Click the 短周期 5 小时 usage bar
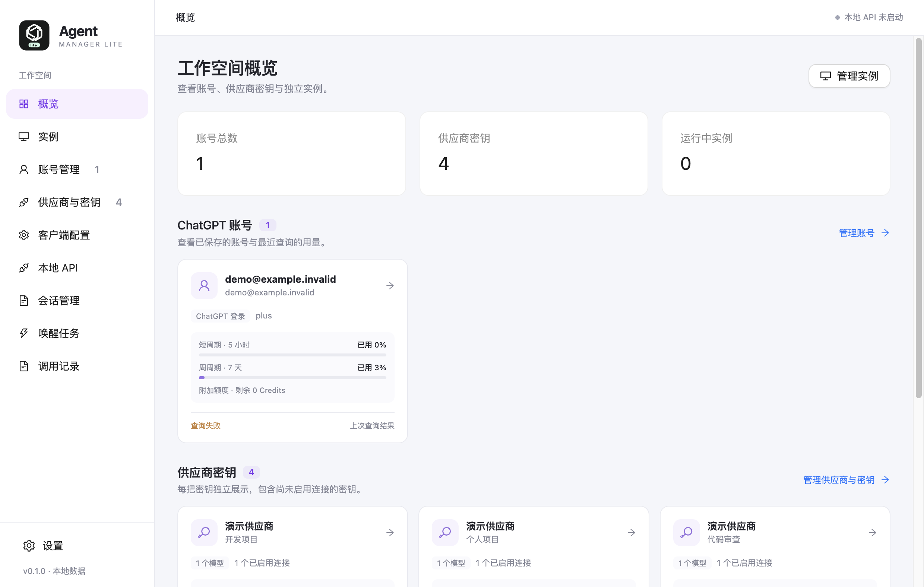The height and width of the screenshot is (587, 924). point(292,355)
